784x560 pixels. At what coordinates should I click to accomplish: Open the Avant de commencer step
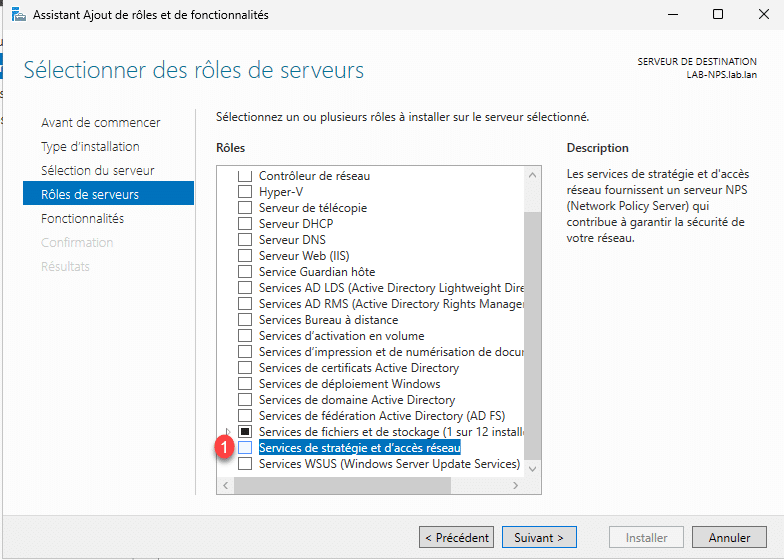pyautogui.click(x=100, y=122)
